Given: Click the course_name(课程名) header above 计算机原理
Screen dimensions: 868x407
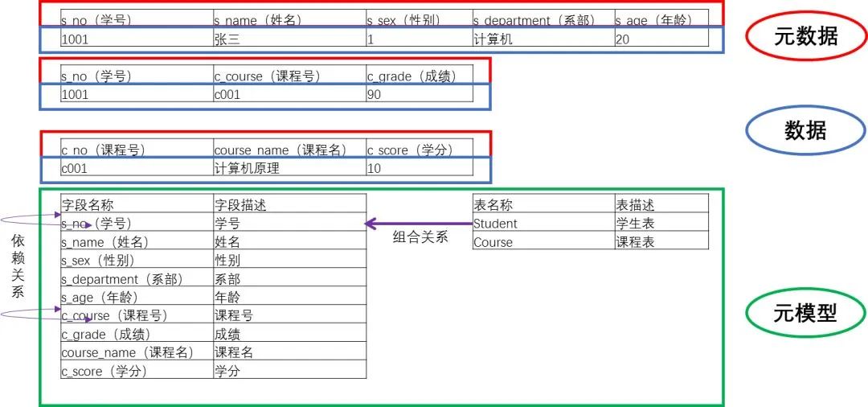Looking at the screenshot, I should [x=289, y=148].
